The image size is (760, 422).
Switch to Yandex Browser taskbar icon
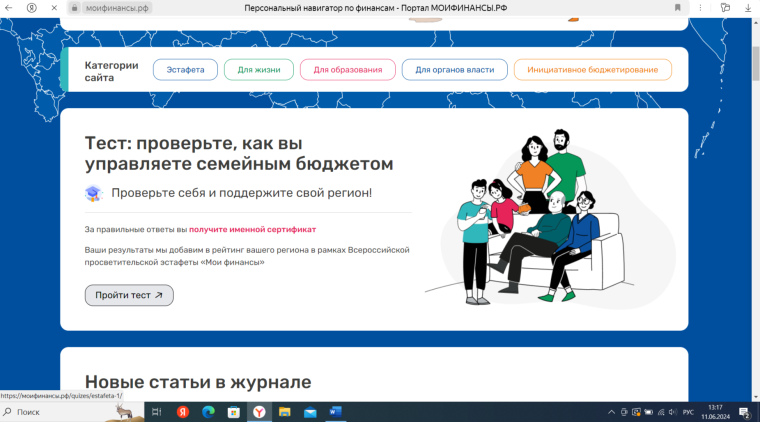259,412
